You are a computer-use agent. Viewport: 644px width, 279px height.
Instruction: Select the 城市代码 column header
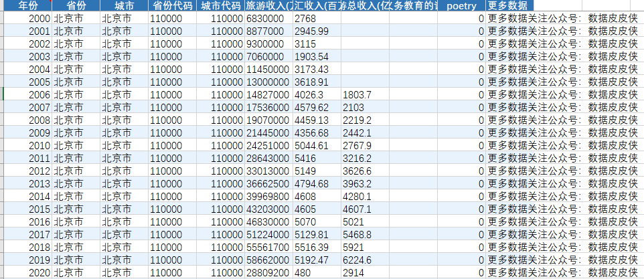[x=220, y=6]
